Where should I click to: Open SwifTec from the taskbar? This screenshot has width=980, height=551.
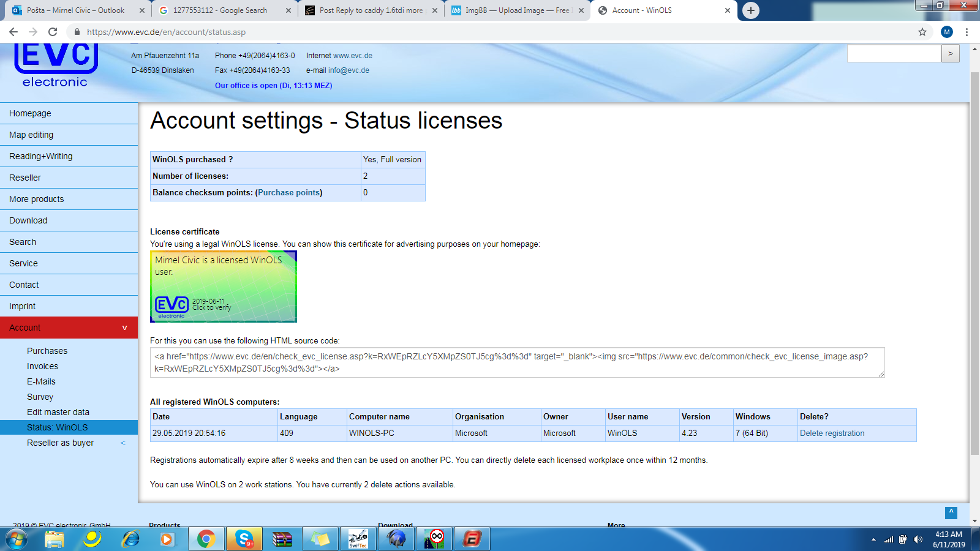358,539
